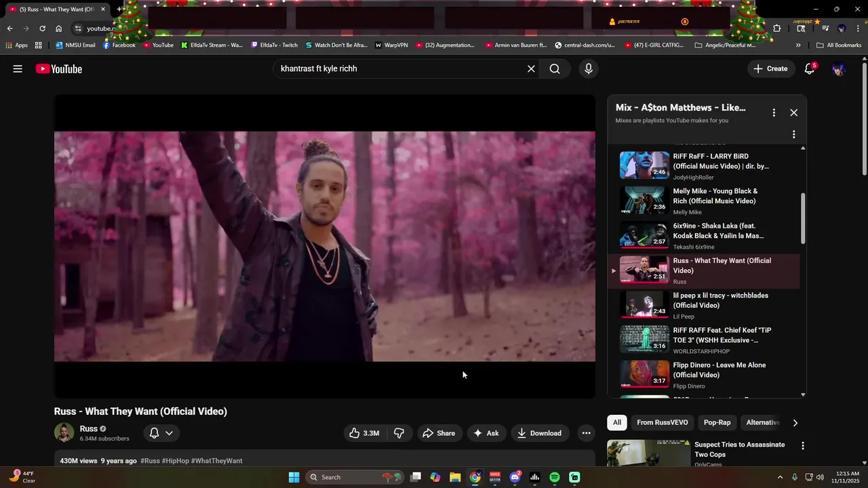The image size is (868, 488).
Task: Open Chrome extensions puzzle icon
Action: (777, 28)
